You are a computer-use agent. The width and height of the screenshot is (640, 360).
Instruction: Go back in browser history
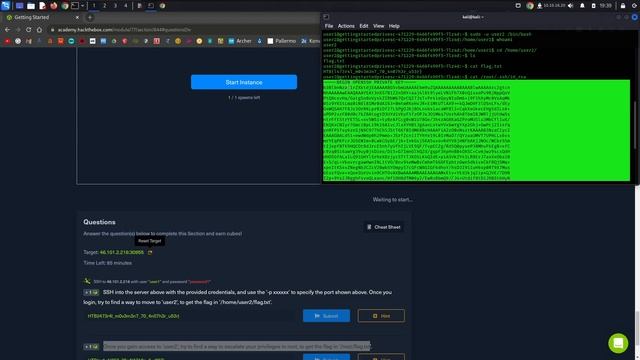point(7,30)
